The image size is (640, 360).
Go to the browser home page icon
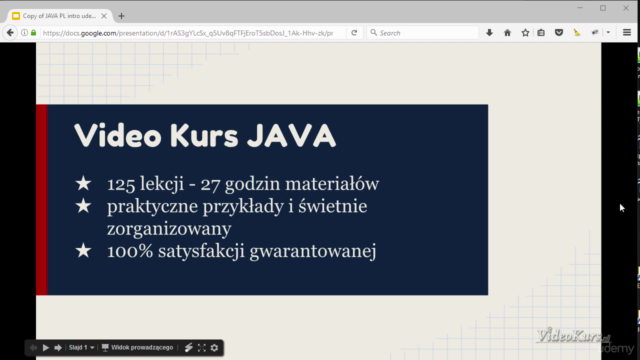[507, 33]
